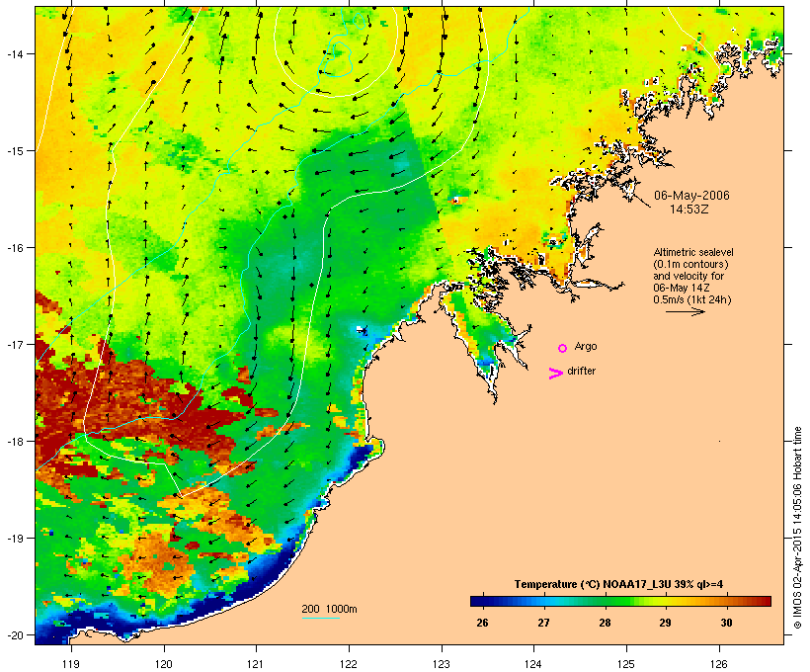Click the '200 1000m' depth contour label
810x672 pixels.
click(329, 609)
